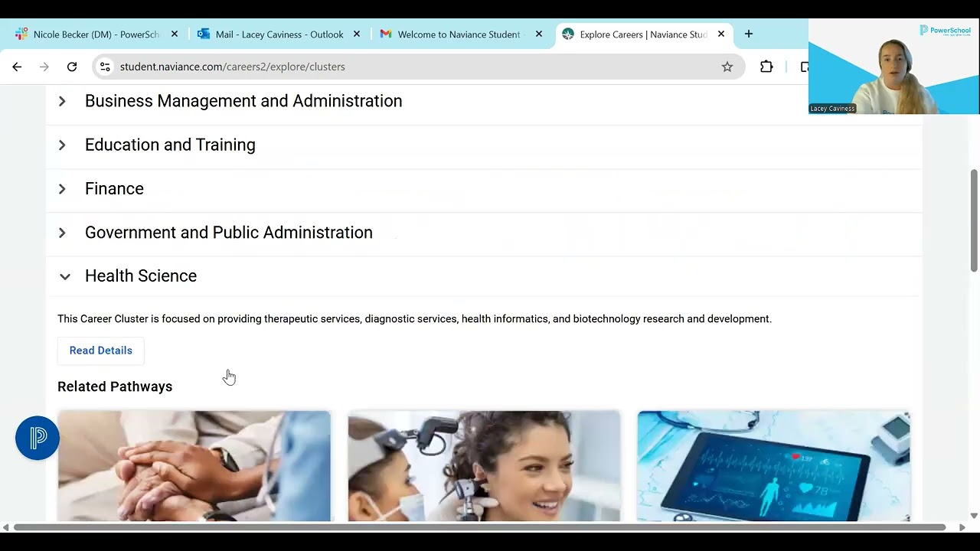980x551 pixels.
Task: Close the Nicole Becker Slack tab
Action: pos(175,34)
